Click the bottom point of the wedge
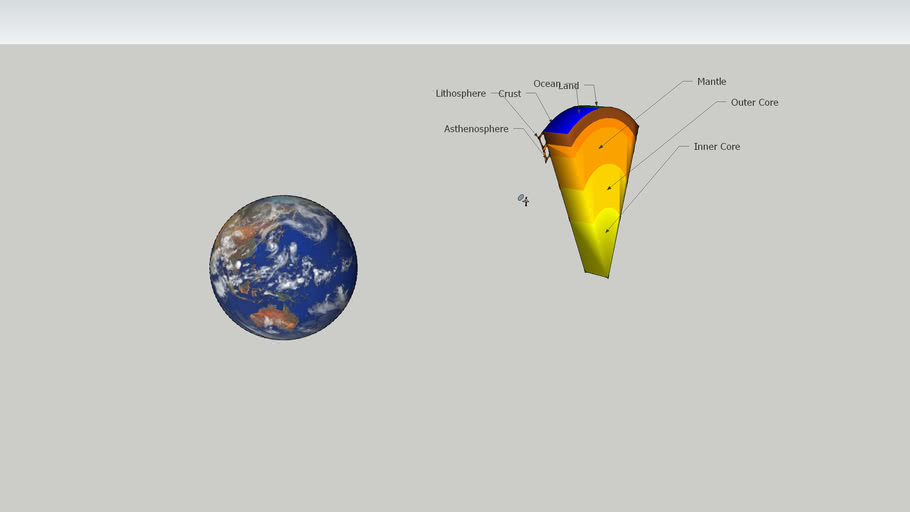910x512 pixels. point(608,276)
